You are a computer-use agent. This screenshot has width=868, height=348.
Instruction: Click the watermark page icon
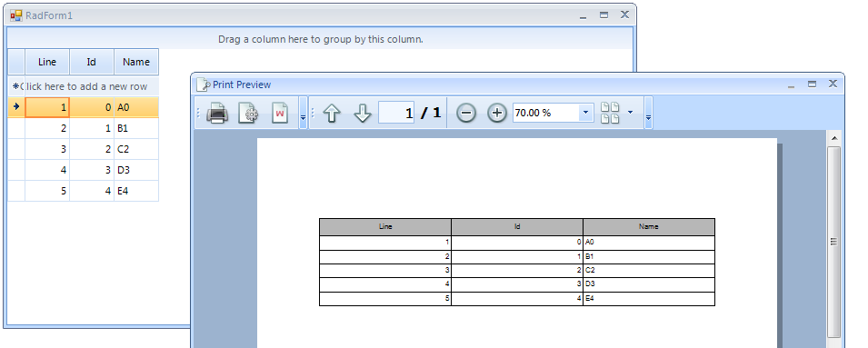[280, 113]
